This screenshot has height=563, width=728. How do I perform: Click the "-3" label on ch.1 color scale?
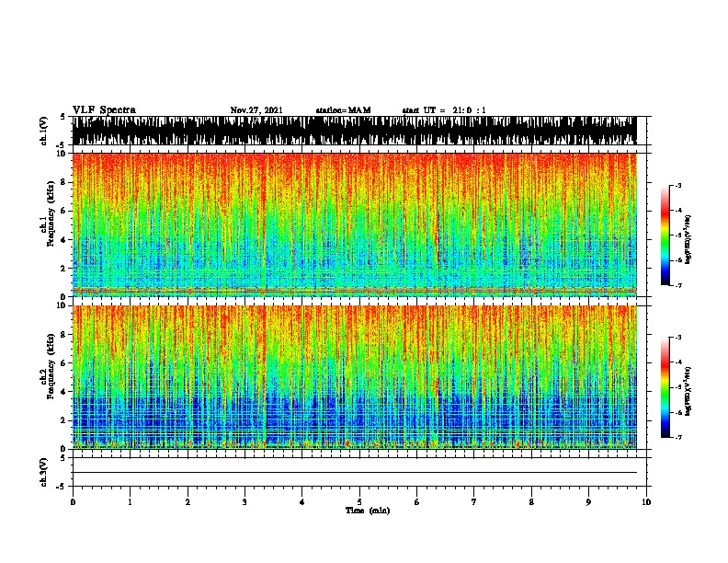pos(678,186)
